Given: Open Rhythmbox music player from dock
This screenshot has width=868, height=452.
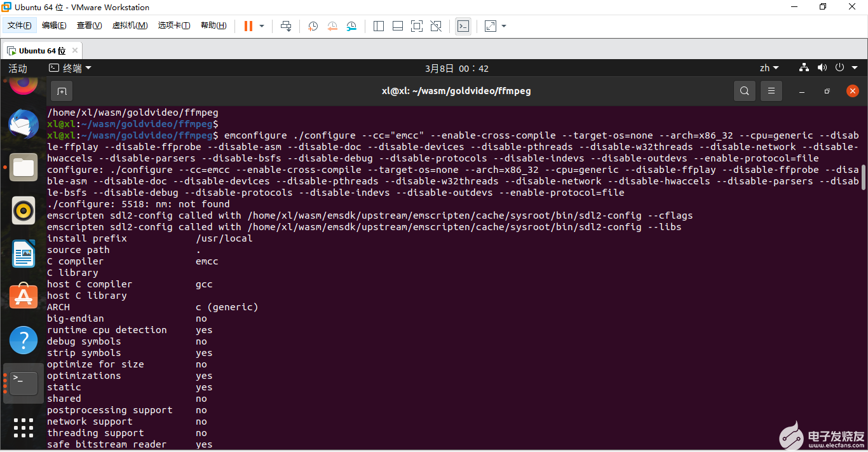Looking at the screenshot, I should click(24, 210).
